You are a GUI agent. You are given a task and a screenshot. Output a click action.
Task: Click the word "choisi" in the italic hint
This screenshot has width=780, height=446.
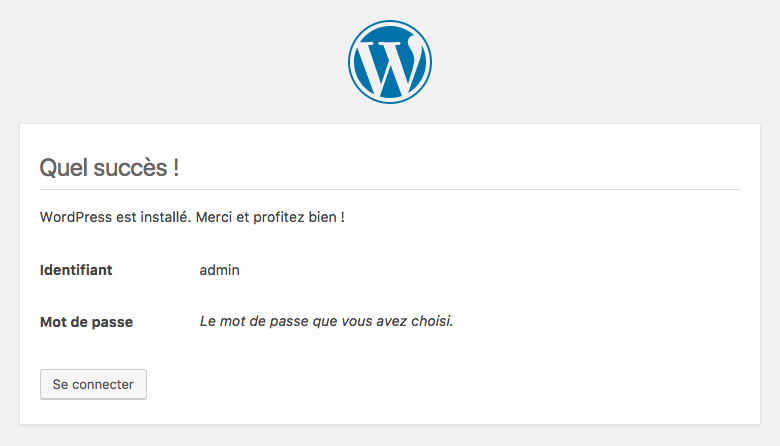[x=431, y=322]
